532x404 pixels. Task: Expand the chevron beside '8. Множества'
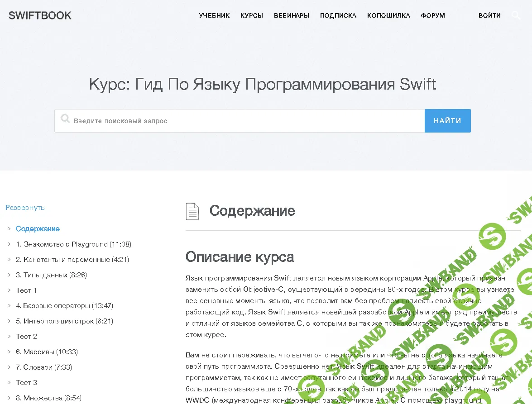coord(9,398)
